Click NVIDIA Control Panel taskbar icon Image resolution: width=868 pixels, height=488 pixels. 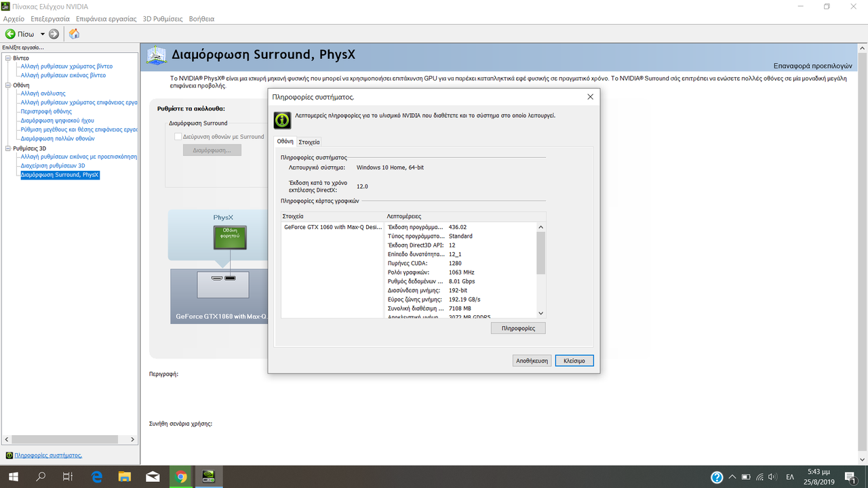(x=209, y=477)
